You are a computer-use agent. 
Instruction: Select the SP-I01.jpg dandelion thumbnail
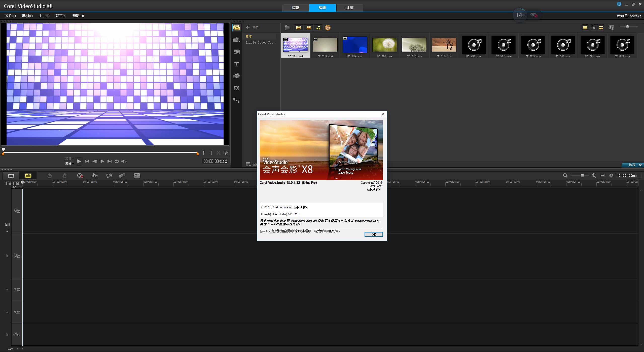384,45
